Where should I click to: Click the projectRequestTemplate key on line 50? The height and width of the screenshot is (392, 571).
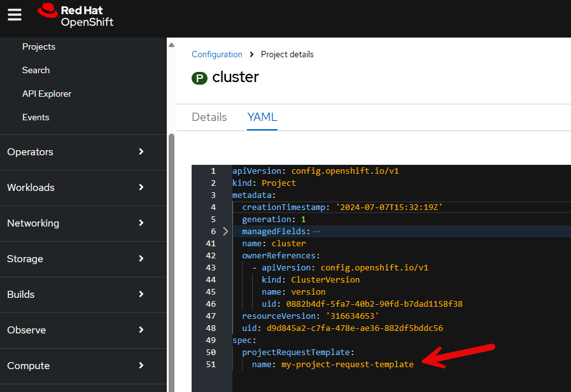296,353
